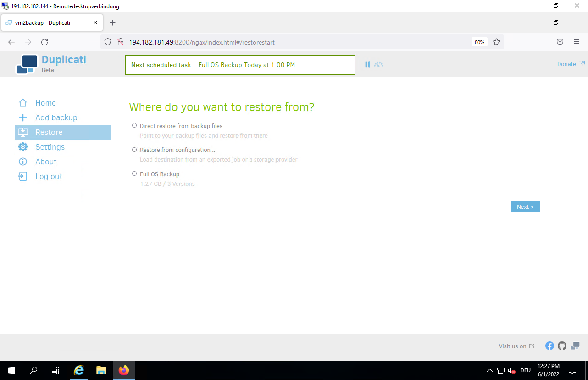Open Duplicati's GitHub icon in footer
This screenshot has height=380, width=588.
pyautogui.click(x=562, y=346)
